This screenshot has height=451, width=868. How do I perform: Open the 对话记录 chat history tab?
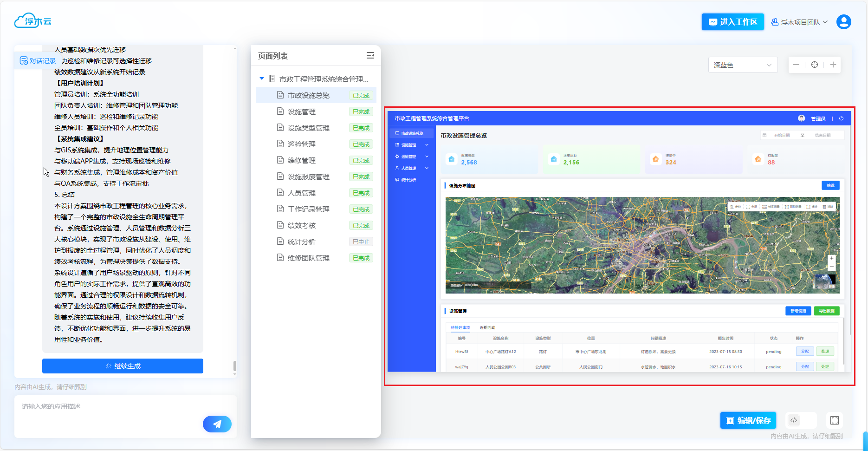38,61
